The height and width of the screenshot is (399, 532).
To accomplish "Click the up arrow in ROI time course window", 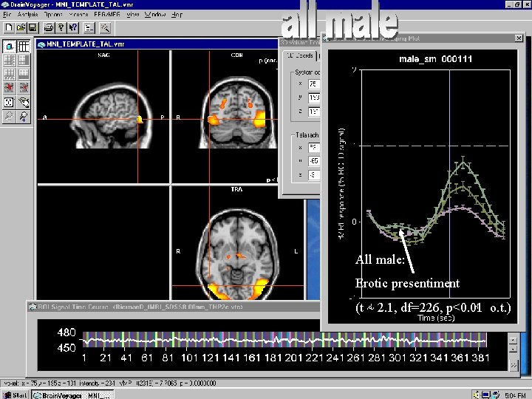I will 514,340.
